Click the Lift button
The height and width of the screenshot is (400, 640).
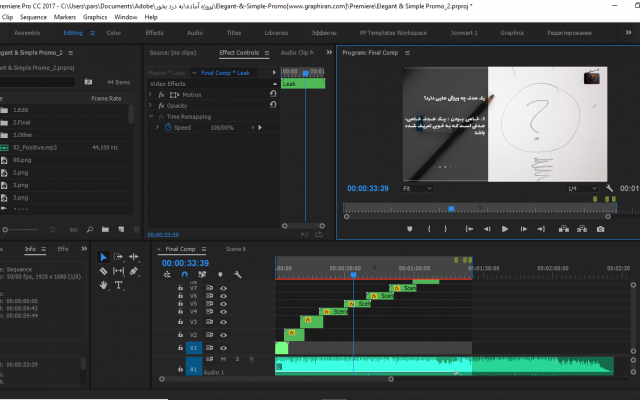[x=564, y=229]
